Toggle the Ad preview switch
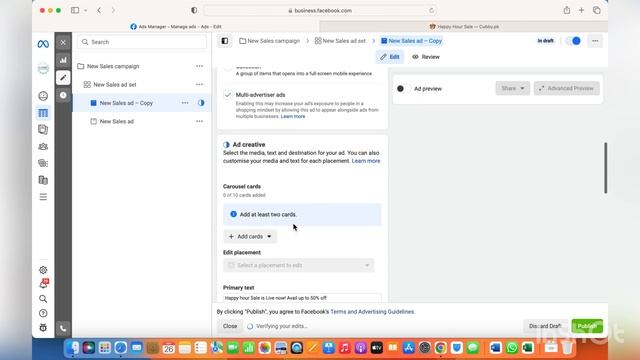 point(403,89)
